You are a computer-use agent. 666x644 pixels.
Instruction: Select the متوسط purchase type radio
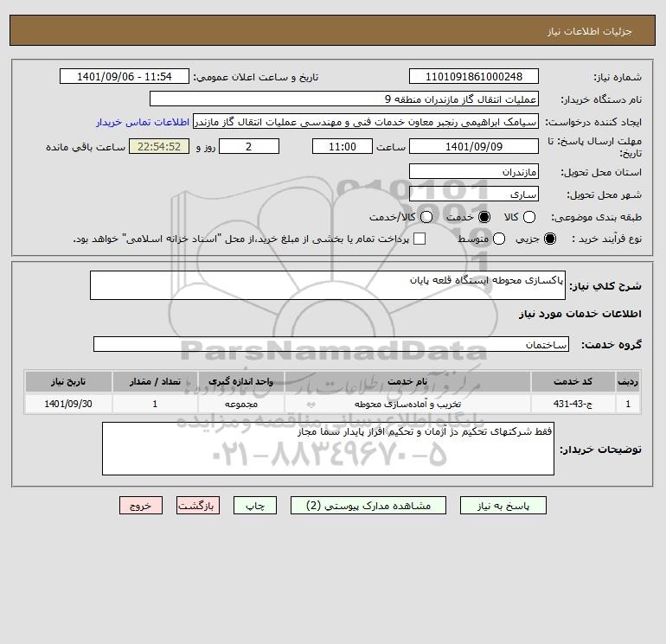[499, 239]
